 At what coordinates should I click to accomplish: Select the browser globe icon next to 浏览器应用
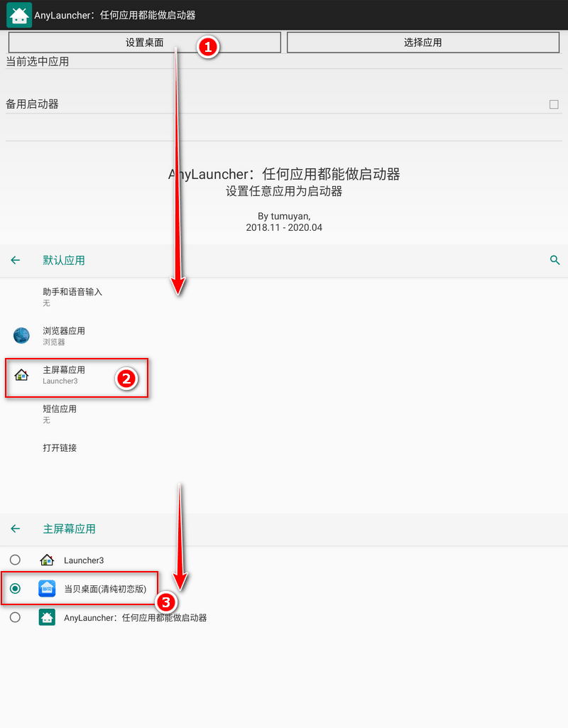(21, 335)
